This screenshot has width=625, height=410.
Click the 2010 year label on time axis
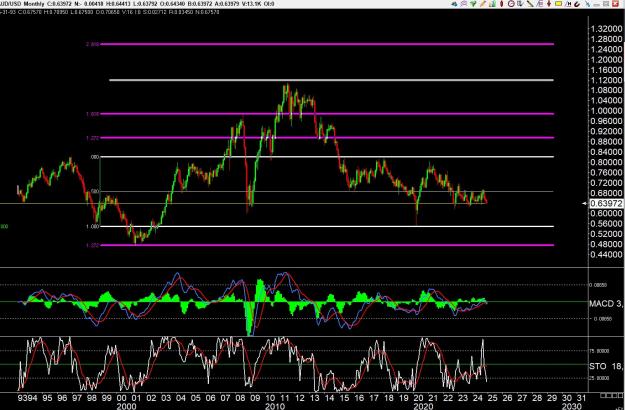275,406
